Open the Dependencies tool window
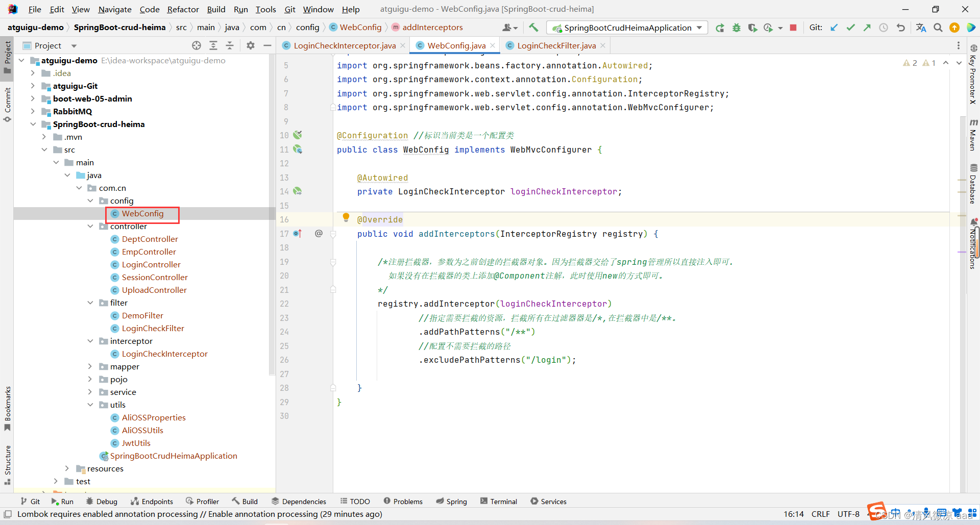This screenshot has width=980, height=525. point(299,502)
